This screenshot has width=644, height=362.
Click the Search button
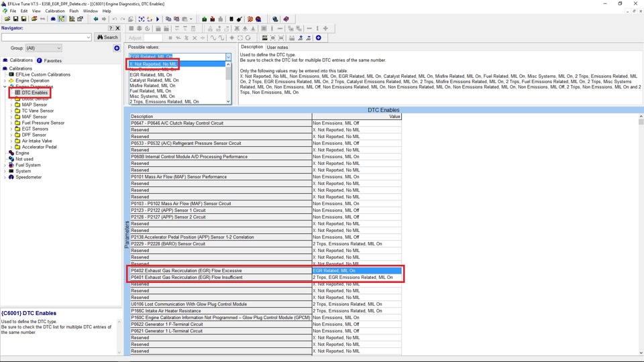[107, 38]
